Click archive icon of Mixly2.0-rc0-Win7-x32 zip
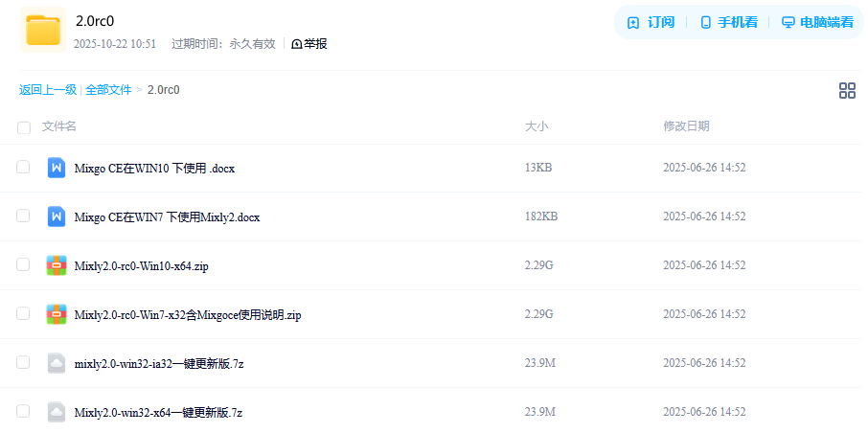 [x=57, y=314]
